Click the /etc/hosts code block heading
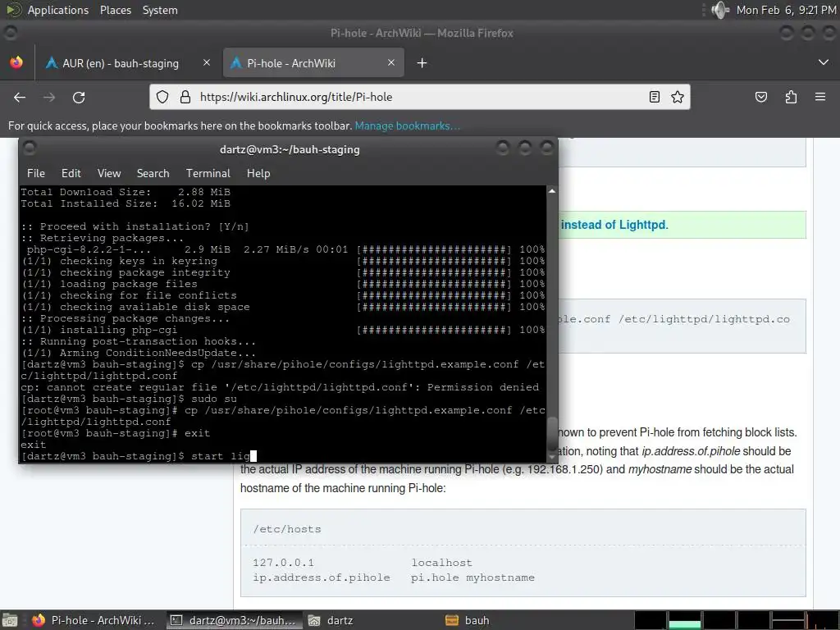This screenshot has height=630, width=840. click(287, 529)
